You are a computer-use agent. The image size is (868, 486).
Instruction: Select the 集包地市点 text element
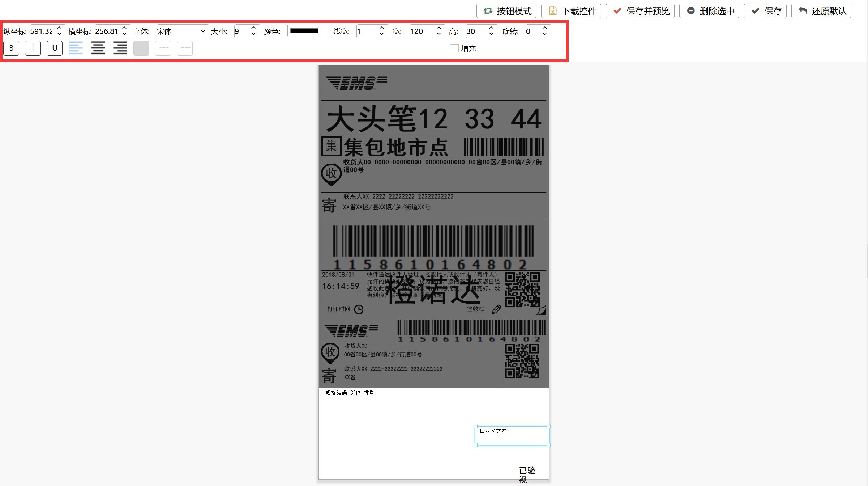pyautogui.click(x=396, y=147)
